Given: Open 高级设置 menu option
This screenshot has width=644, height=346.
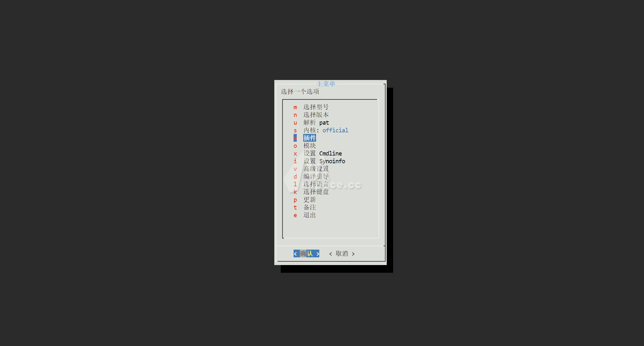Looking at the screenshot, I should (316, 169).
